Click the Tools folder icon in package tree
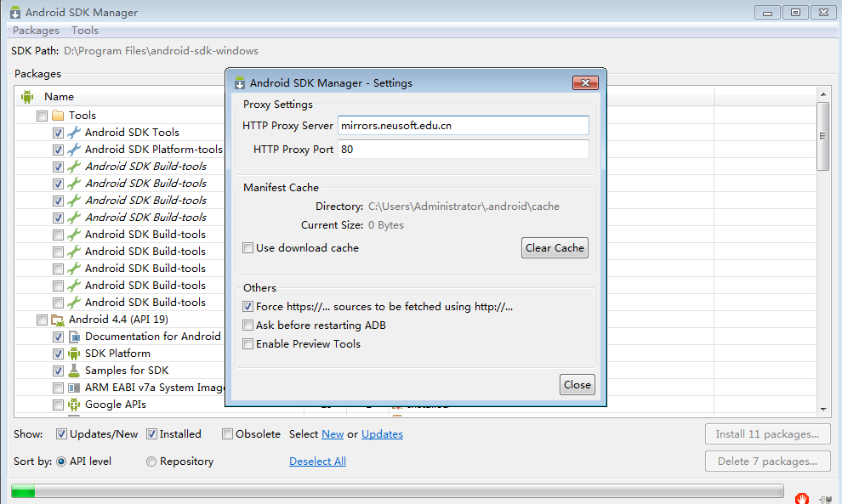 [x=58, y=116]
